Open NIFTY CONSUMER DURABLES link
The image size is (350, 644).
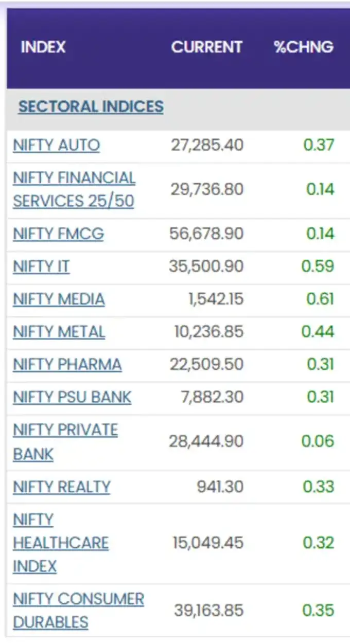78,611
